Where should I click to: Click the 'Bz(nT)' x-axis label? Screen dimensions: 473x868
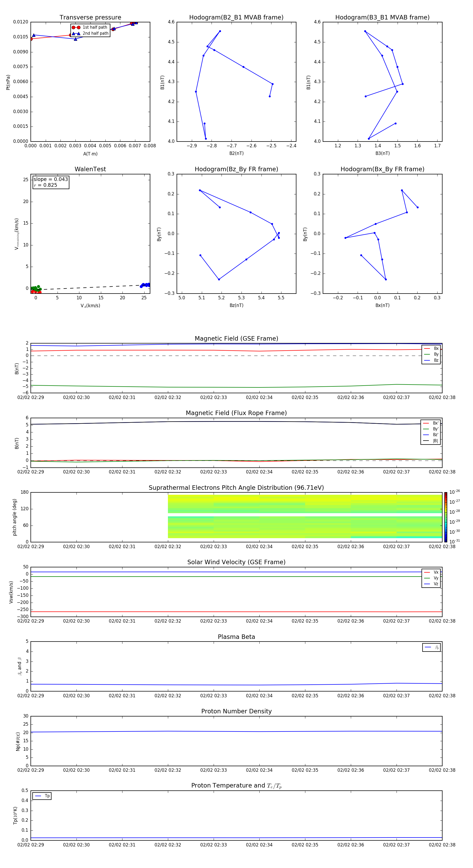236,305
